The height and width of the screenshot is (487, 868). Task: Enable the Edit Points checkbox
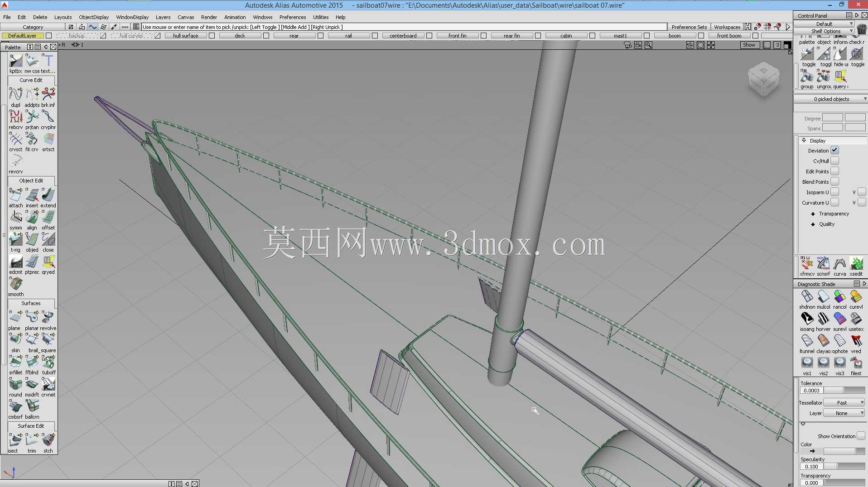pos(834,171)
